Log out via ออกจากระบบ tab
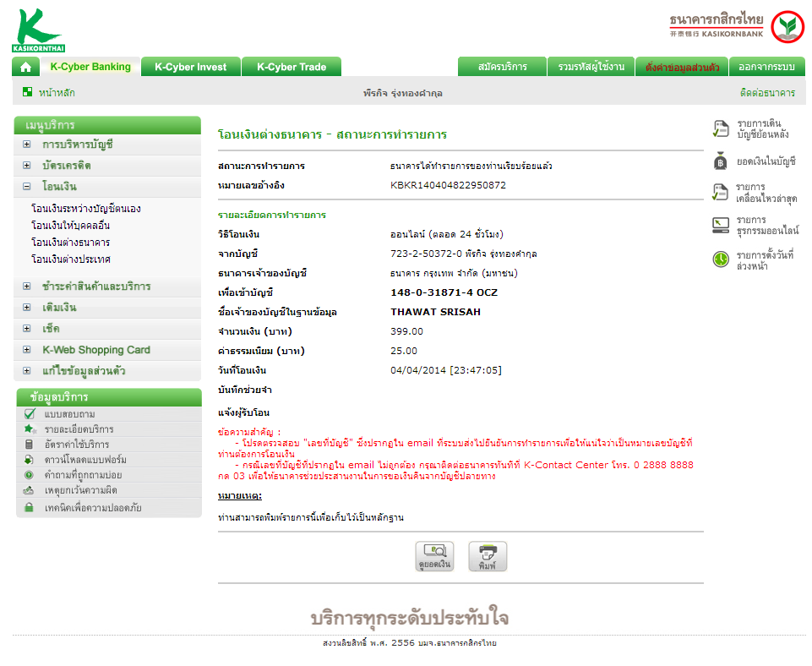The height and width of the screenshot is (666, 812). click(x=767, y=67)
